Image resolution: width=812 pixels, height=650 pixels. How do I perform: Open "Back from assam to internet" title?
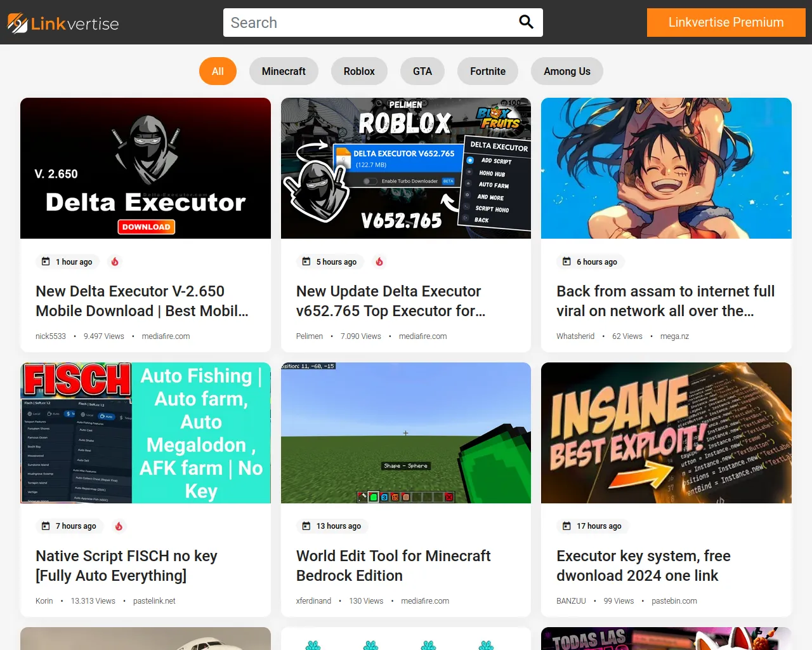665,301
